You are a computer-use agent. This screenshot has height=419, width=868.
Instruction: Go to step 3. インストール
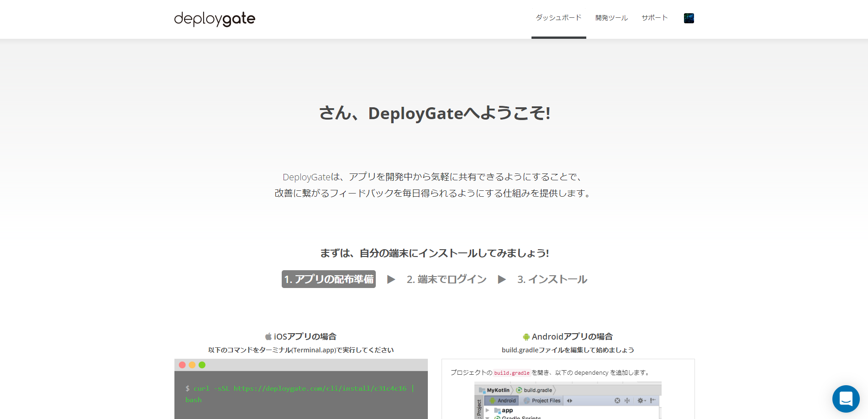[x=552, y=279]
